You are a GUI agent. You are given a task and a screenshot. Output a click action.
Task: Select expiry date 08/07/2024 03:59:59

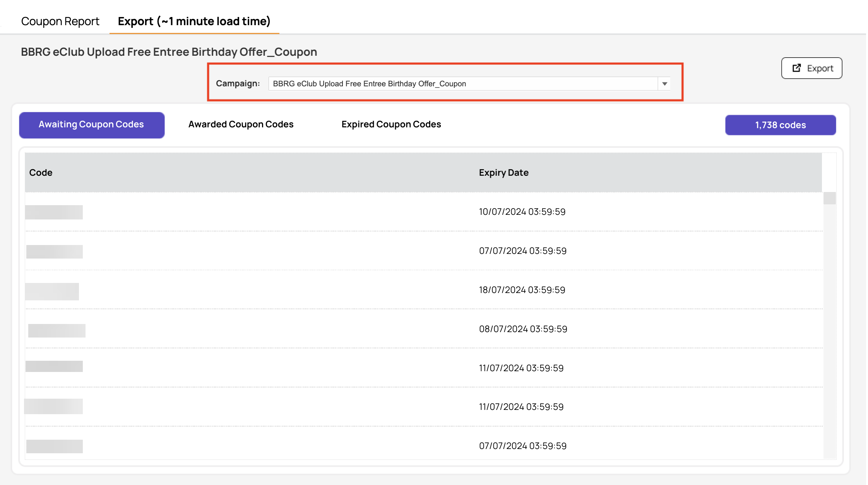coord(523,329)
